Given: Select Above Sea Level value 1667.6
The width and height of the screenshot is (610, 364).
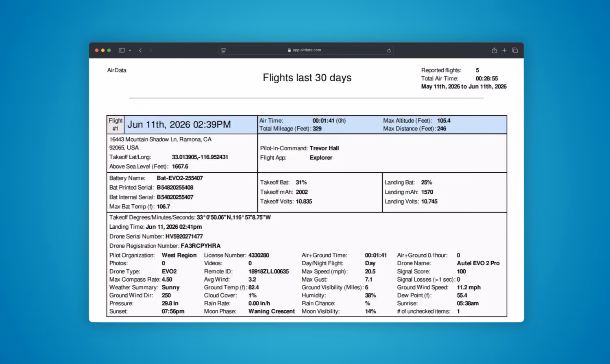Looking at the screenshot, I should (x=180, y=167).
